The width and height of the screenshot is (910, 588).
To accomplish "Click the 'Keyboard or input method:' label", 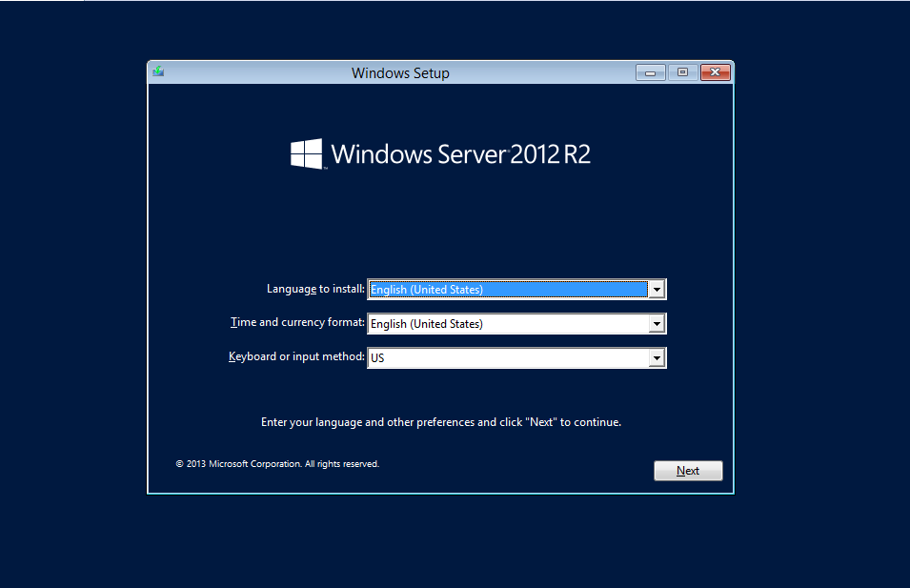I will [296, 356].
